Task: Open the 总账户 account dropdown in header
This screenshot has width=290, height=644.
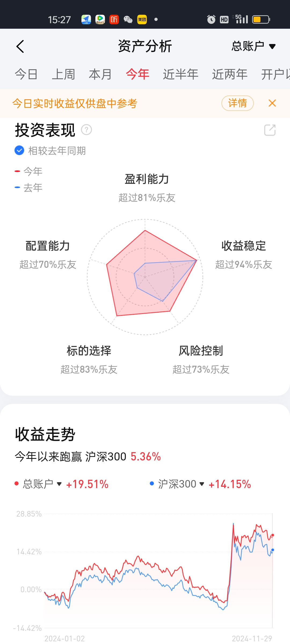Action: click(x=253, y=46)
